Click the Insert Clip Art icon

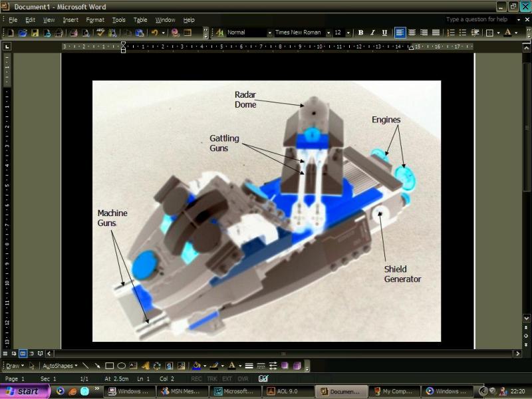(x=168, y=365)
